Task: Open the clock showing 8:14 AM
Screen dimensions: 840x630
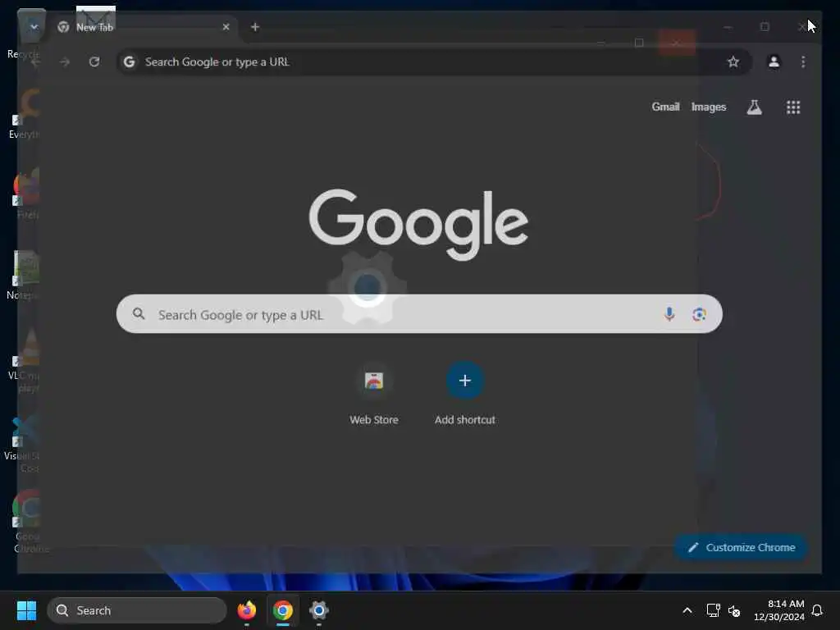Action: [778, 610]
